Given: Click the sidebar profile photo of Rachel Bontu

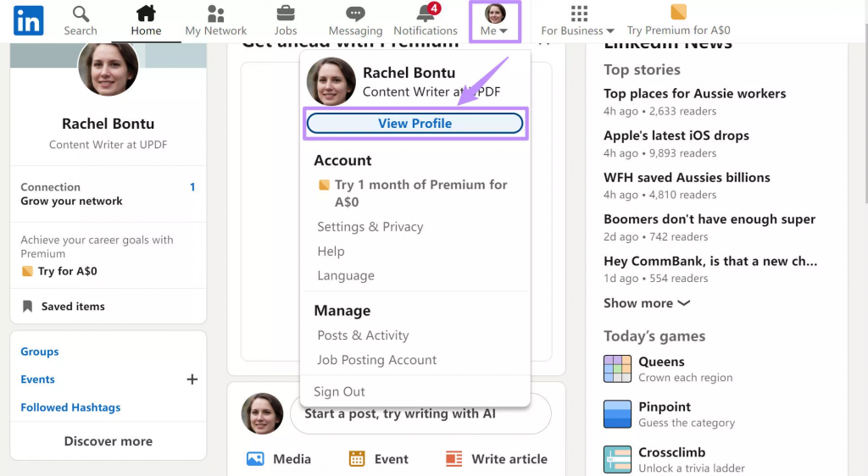Looking at the screenshot, I should point(108,67).
